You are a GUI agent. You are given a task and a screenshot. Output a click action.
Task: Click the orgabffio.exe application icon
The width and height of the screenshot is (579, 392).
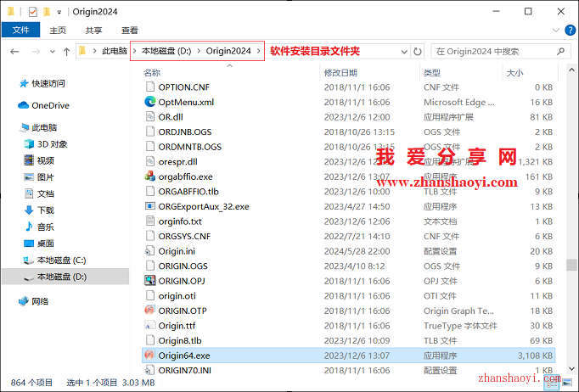pos(150,176)
